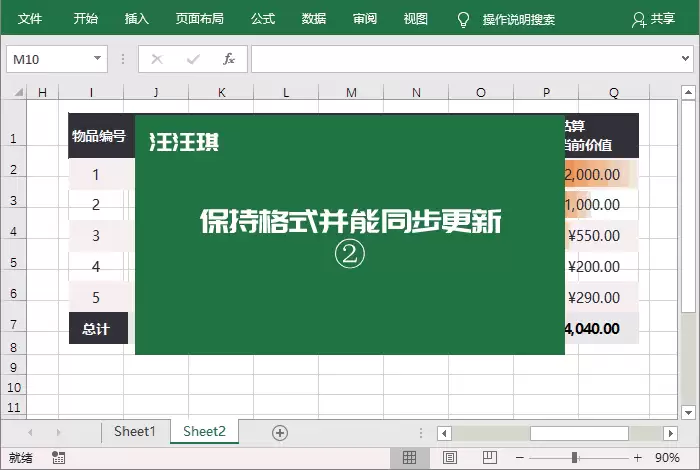Viewport: 700px width, 470px height.
Task: Click the macro recording icon in status bar
Action: tap(58, 458)
